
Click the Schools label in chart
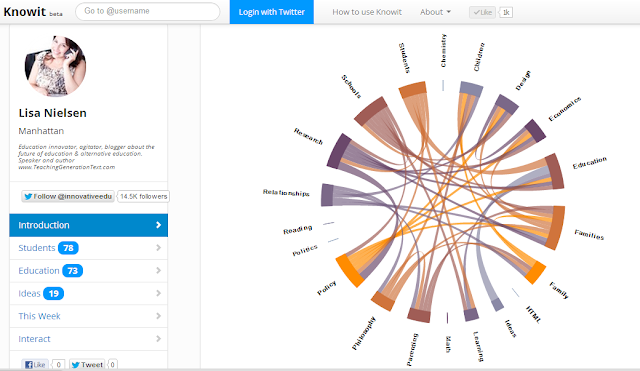pos(351,87)
